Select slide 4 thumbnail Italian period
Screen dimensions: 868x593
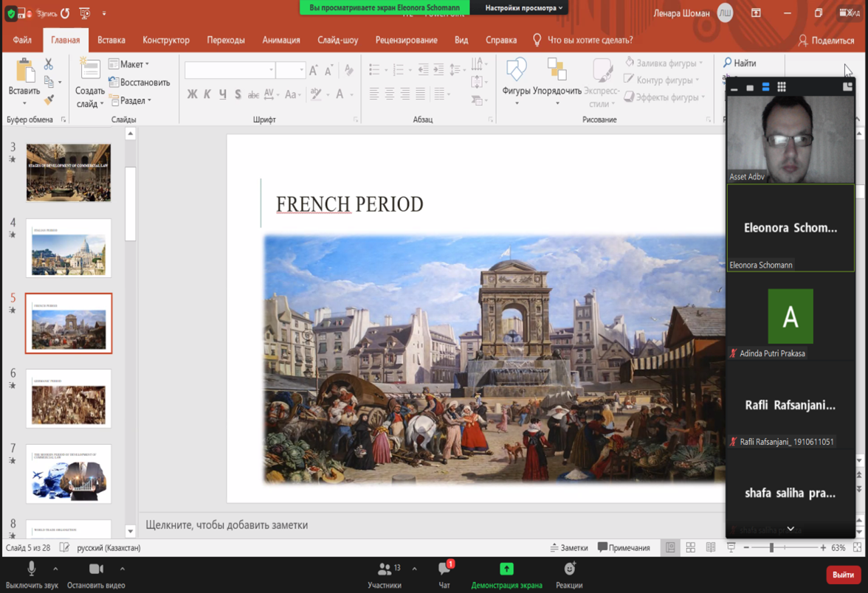pos(69,248)
